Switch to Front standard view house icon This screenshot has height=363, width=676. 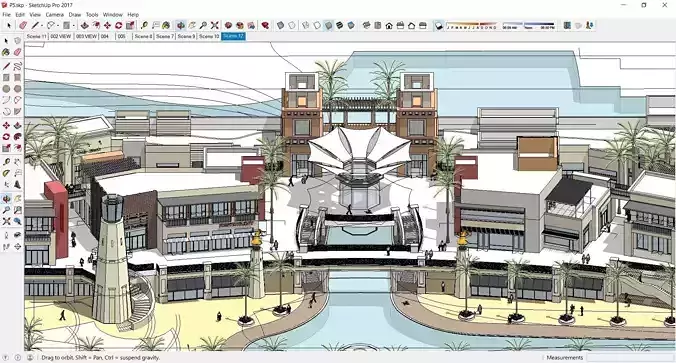pos(389,26)
